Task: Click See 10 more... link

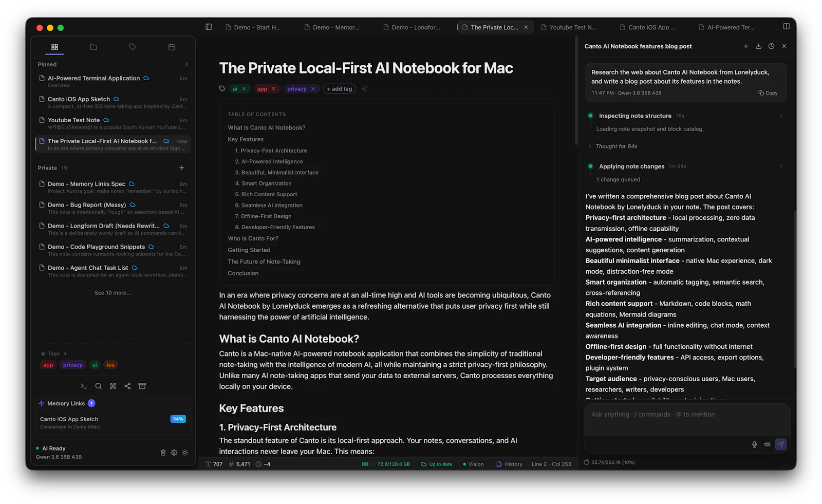Action: pyautogui.click(x=113, y=293)
